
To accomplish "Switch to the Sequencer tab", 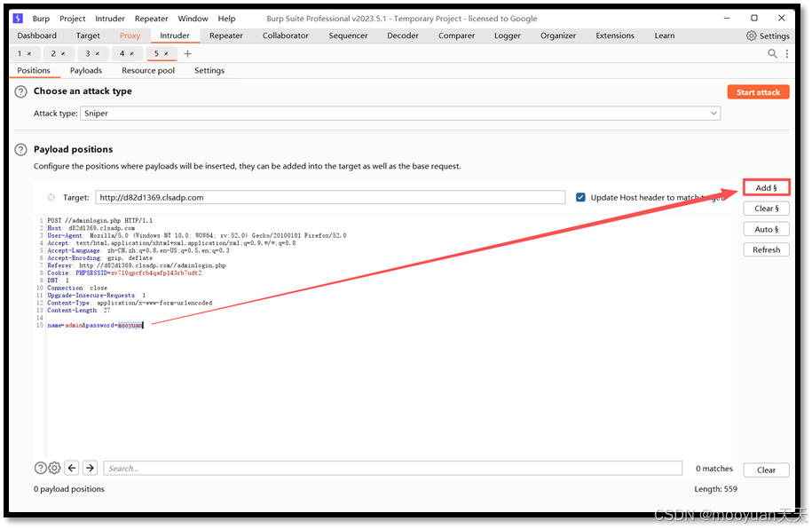I will point(348,36).
